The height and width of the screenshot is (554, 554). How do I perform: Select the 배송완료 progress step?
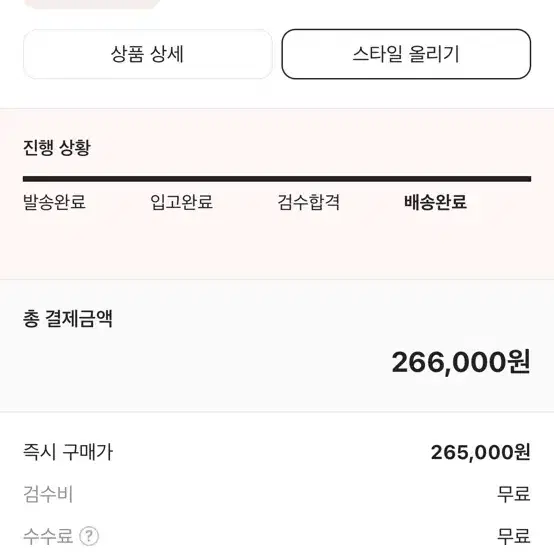coord(435,202)
